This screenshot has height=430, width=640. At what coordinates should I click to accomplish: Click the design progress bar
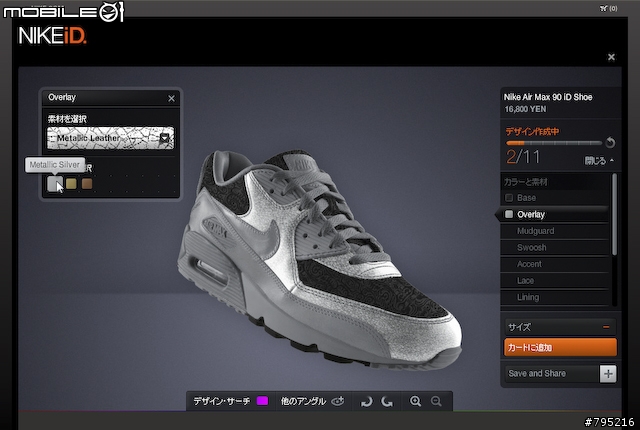pyautogui.click(x=554, y=143)
